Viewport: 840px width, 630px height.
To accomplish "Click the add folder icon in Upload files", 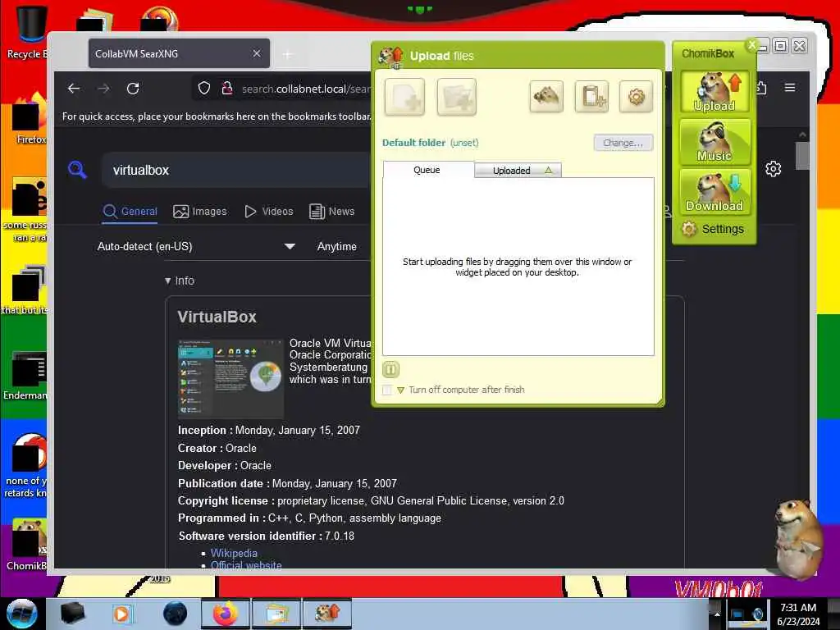I will pyautogui.click(x=456, y=97).
